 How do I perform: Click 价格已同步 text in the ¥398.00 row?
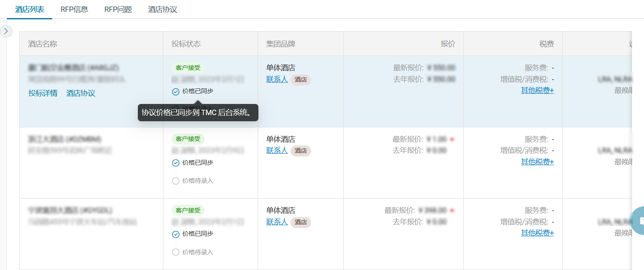[x=198, y=234]
